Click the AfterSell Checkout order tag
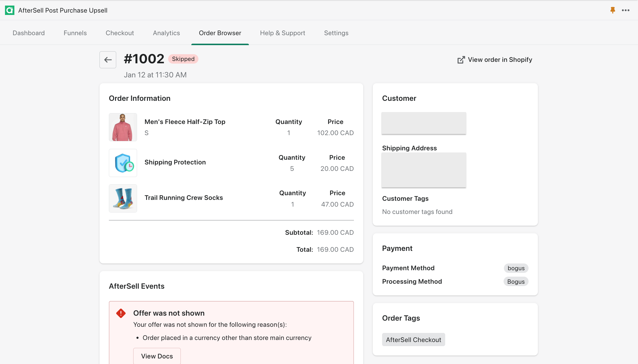Image resolution: width=638 pixels, height=364 pixels. point(413,340)
